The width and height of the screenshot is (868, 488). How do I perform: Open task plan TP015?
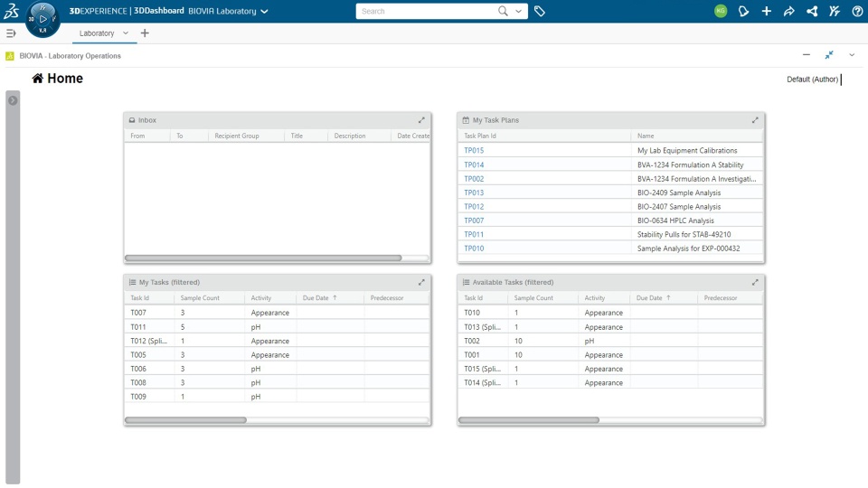coord(474,151)
